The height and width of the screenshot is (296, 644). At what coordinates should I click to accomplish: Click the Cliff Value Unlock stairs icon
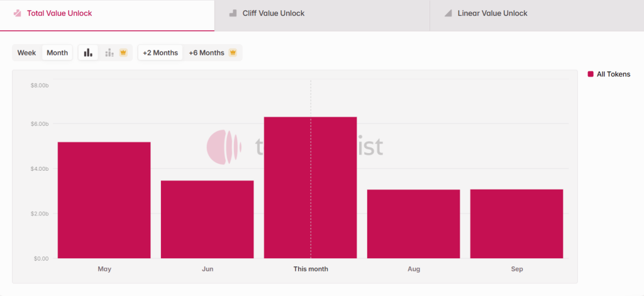coord(233,13)
